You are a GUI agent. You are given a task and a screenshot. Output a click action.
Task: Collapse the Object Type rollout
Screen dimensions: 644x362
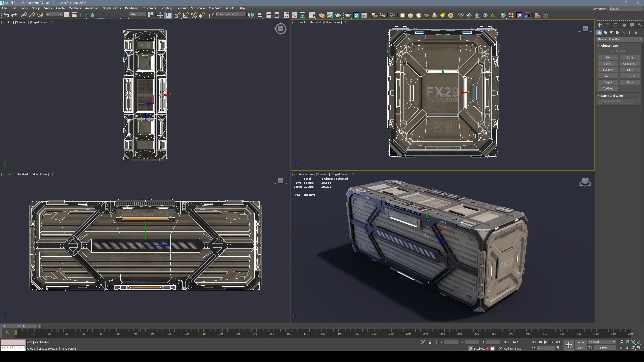point(609,45)
